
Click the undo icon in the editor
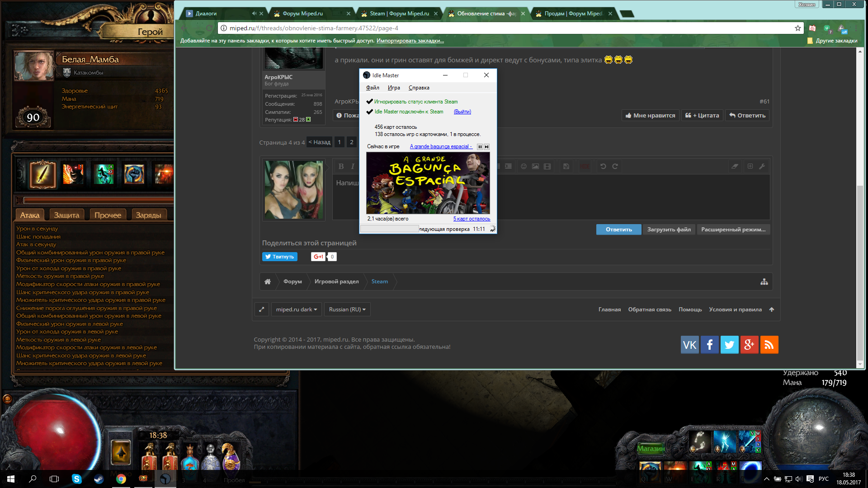603,166
